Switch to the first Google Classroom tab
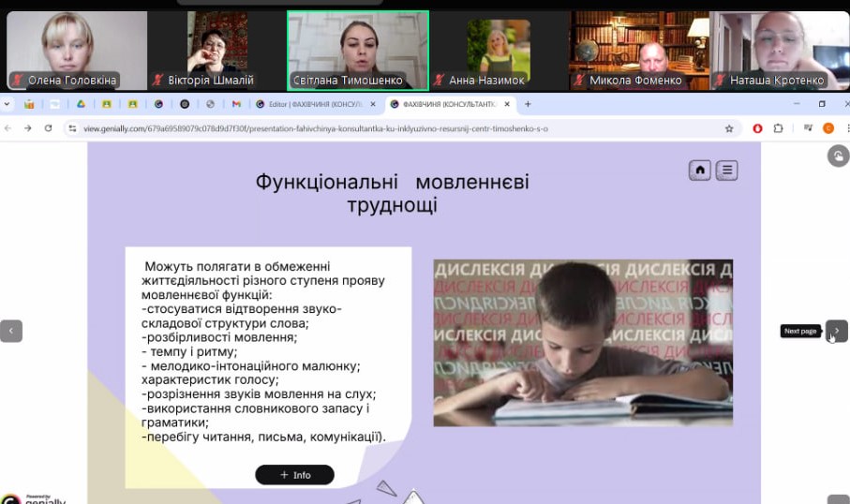This screenshot has width=850, height=504. tap(107, 104)
